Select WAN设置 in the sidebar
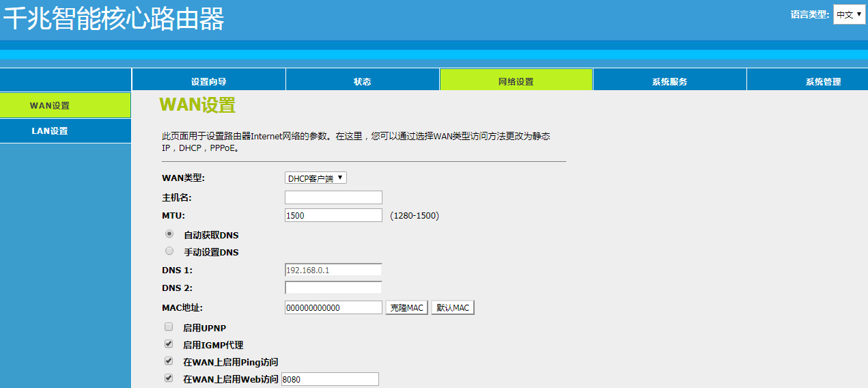Screen dimensions: 868x388 click(65, 105)
